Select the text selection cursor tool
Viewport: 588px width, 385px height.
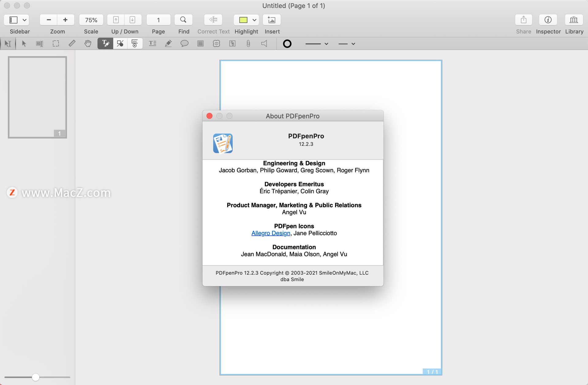click(x=8, y=44)
